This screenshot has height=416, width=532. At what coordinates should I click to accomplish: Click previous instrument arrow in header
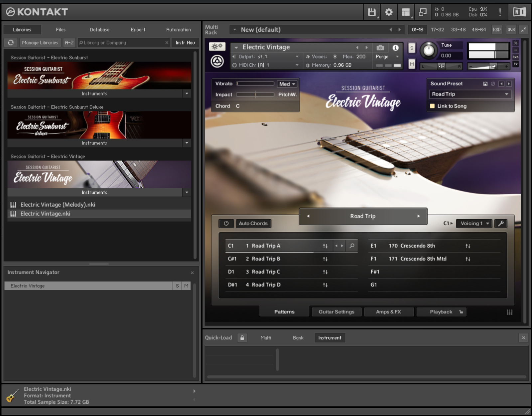[357, 48]
